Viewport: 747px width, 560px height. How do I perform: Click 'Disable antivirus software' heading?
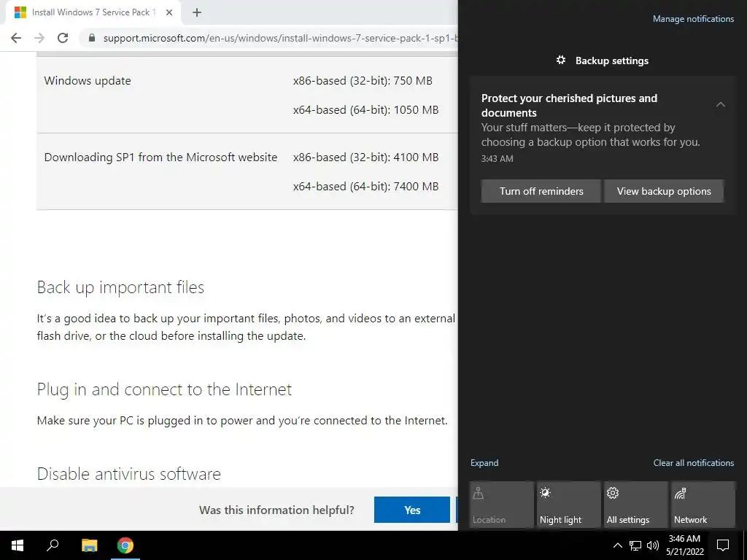click(x=129, y=474)
